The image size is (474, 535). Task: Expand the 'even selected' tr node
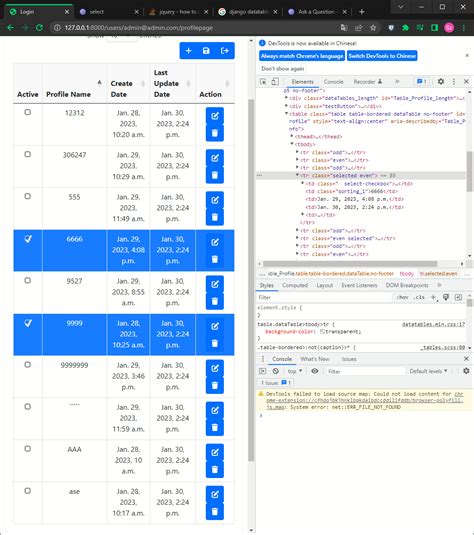(x=297, y=238)
